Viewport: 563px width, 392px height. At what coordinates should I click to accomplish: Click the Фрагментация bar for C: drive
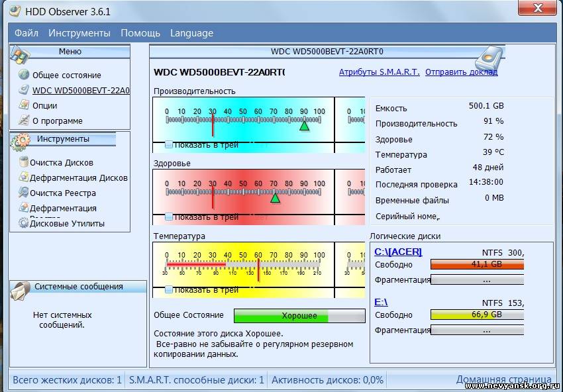point(477,279)
